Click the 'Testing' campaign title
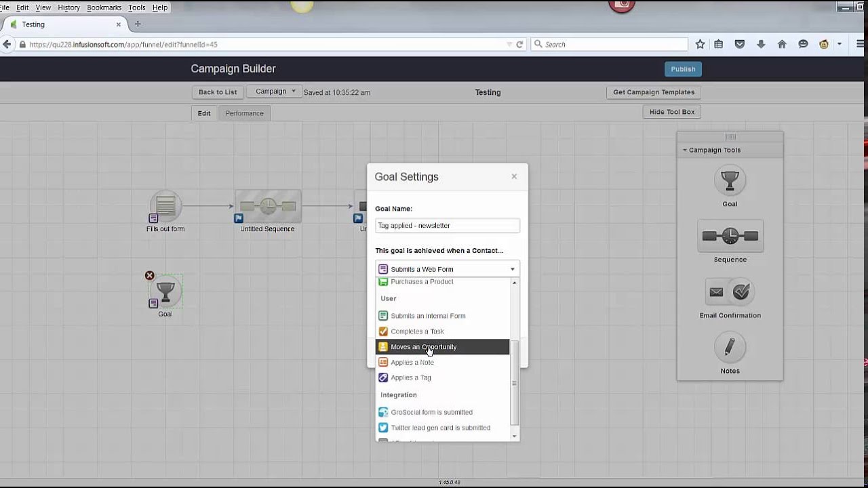868x488 pixels. pyautogui.click(x=488, y=92)
